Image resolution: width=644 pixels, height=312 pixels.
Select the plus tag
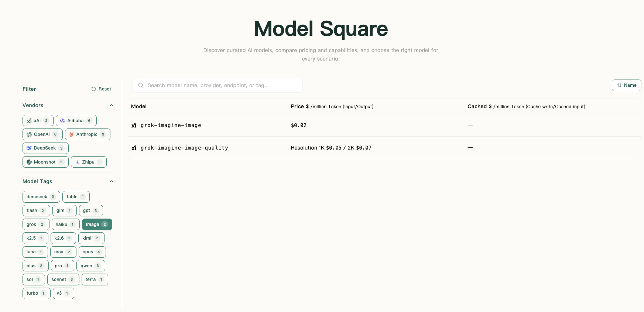click(35, 266)
